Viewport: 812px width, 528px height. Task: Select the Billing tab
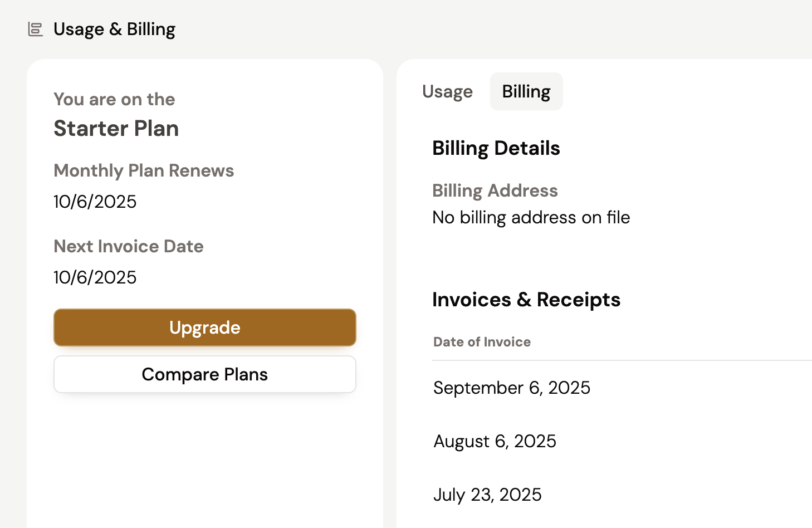526,91
